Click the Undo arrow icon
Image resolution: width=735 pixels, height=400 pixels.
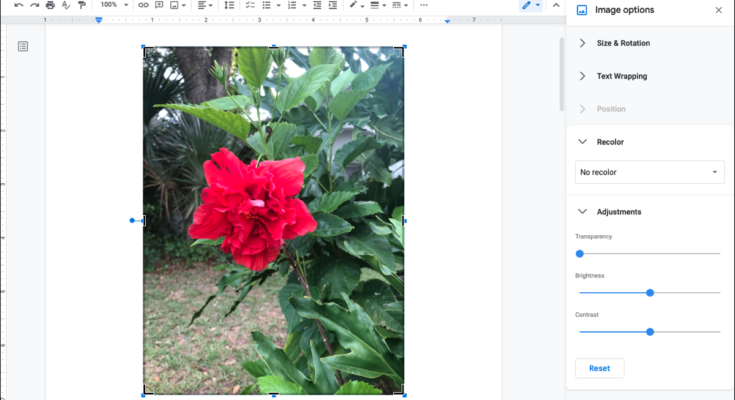(x=18, y=5)
